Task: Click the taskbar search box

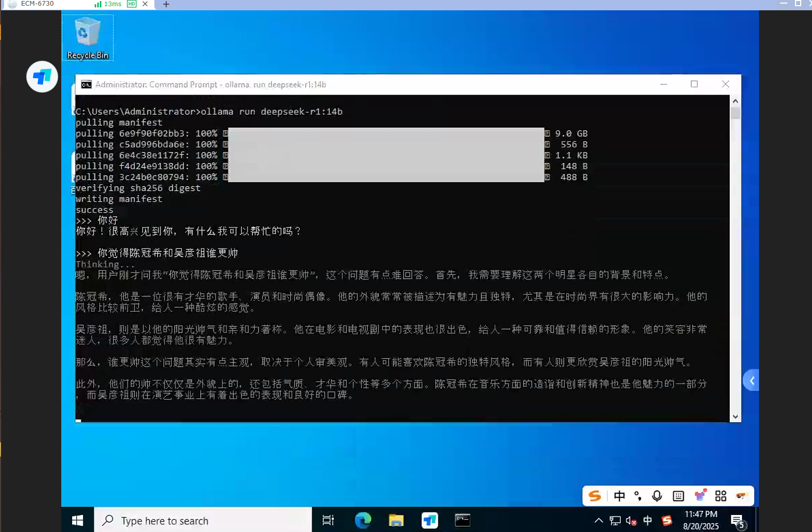Action: tap(203, 520)
